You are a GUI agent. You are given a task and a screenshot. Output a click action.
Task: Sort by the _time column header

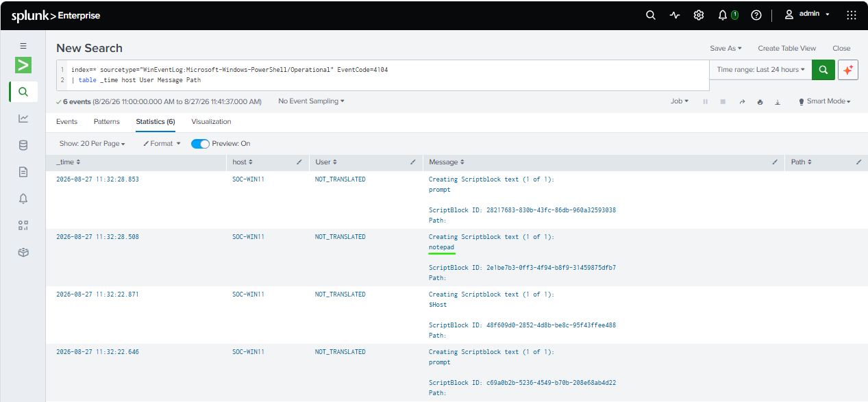pyautogui.click(x=69, y=162)
